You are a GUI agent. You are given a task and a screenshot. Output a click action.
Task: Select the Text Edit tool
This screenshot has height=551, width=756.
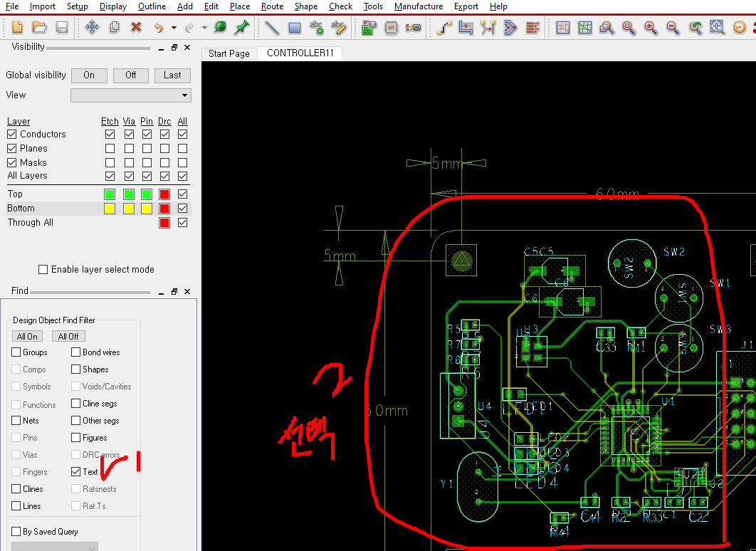pos(340,28)
